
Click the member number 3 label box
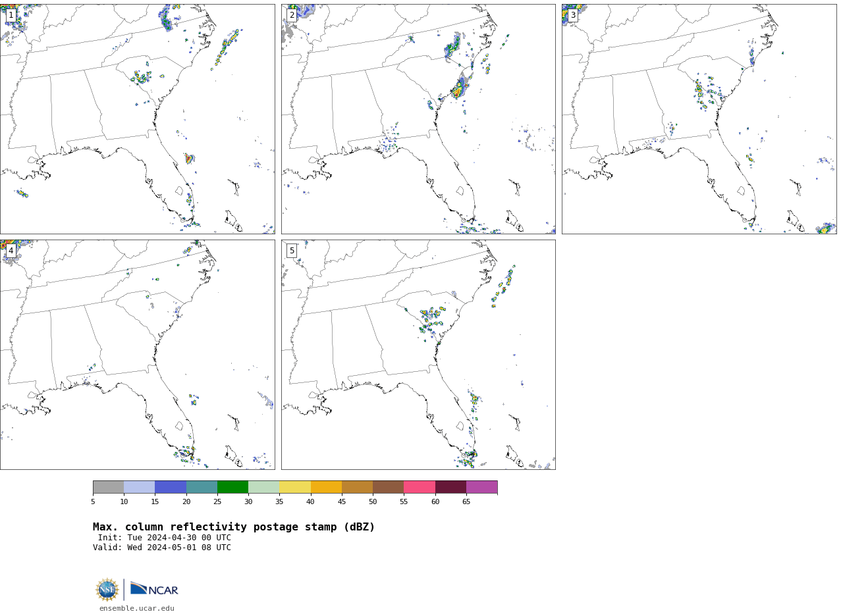pos(572,15)
